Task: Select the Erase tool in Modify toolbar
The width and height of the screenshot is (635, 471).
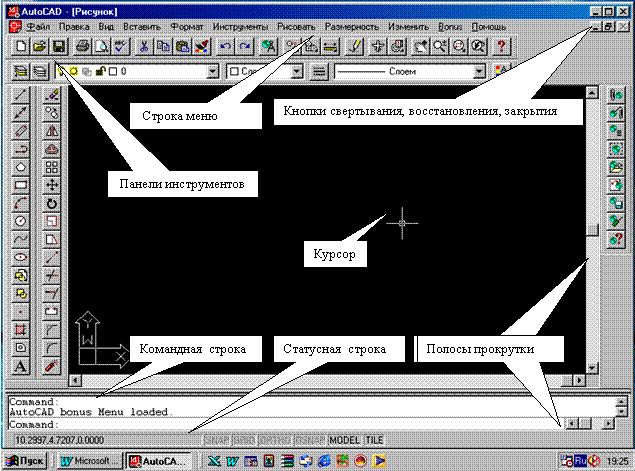Action: point(51,95)
